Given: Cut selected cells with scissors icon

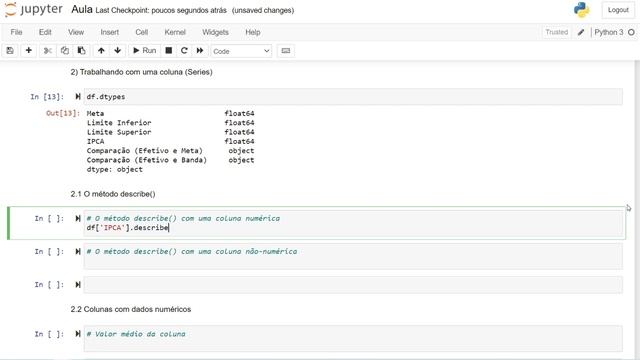Looking at the screenshot, I should click(x=48, y=51).
